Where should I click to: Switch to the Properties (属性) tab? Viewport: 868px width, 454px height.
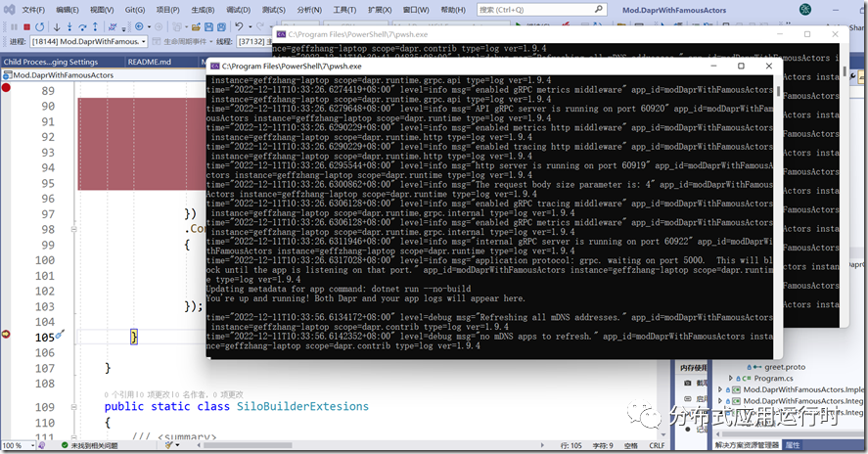coord(793,444)
